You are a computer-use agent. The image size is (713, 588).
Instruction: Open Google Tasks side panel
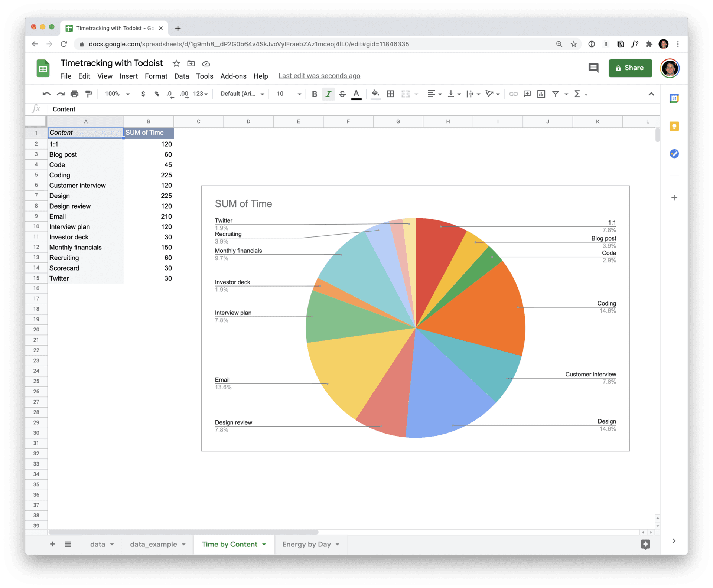point(674,154)
